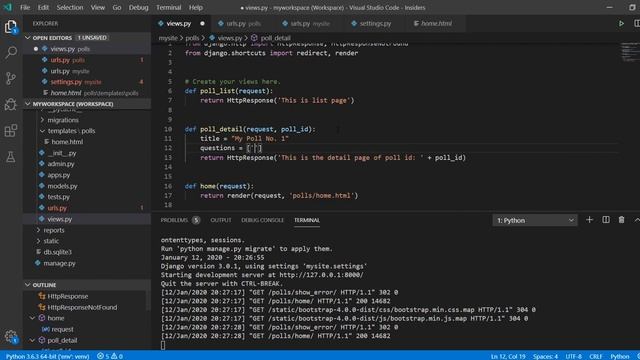The width and height of the screenshot is (640, 360).
Task: Click Python interpreter in status bar
Action: (x=48, y=356)
